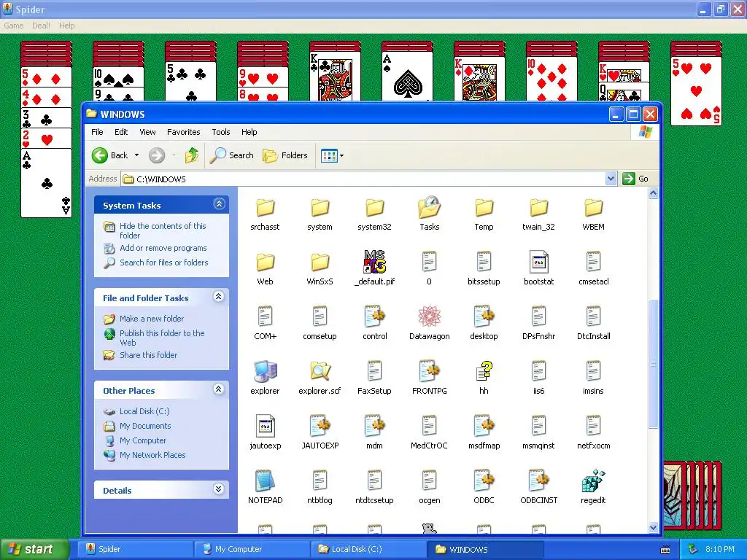This screenshot has height=560, width=747.
Task: Open the Favorites menu
Action: click(x=183, y=132)
